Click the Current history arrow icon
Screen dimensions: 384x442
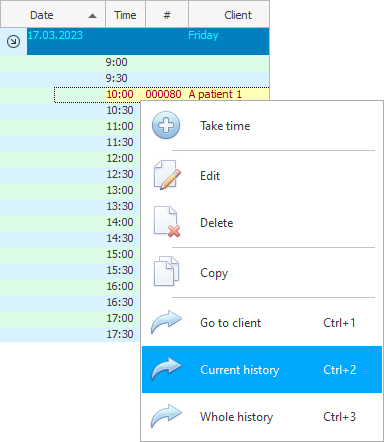coord(166,369)
